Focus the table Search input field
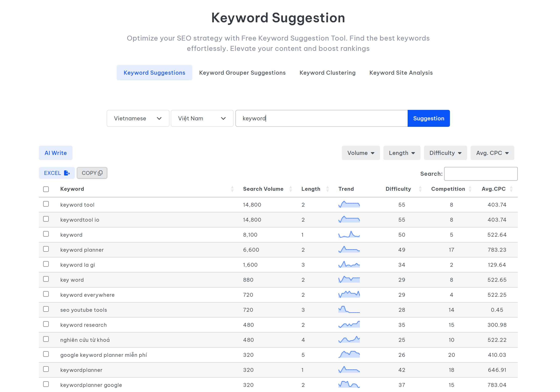This screenshot has height=392, width=560. (x=480, y=174)
